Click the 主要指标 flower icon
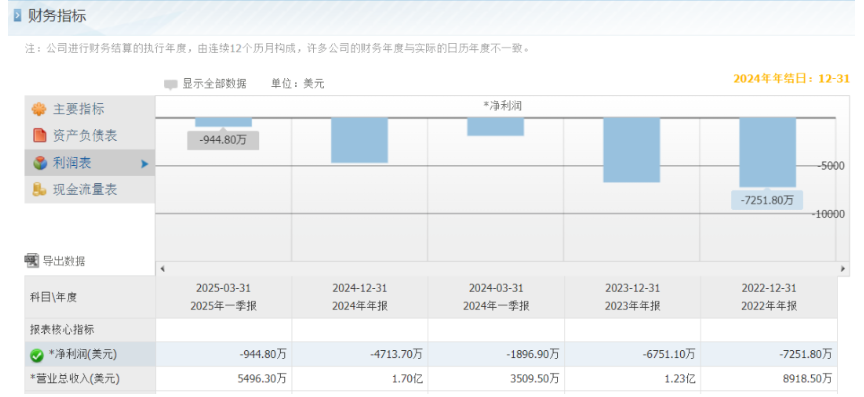The height and width of the screenshot is (397, 864). pos(39,109)
